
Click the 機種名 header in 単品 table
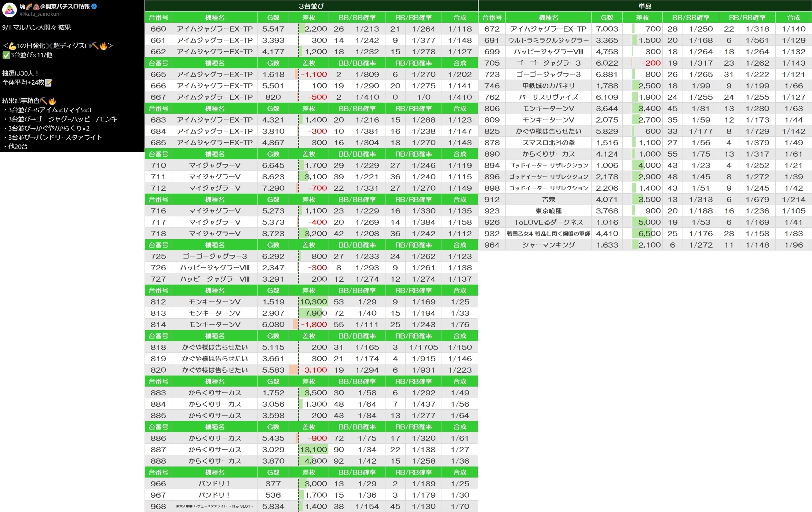tap(548, 18)
